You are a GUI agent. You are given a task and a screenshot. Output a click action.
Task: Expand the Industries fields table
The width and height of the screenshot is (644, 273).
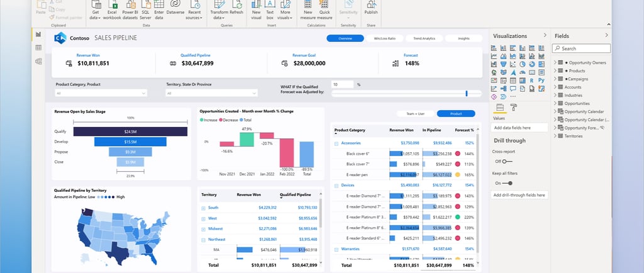tap(555, 95)
